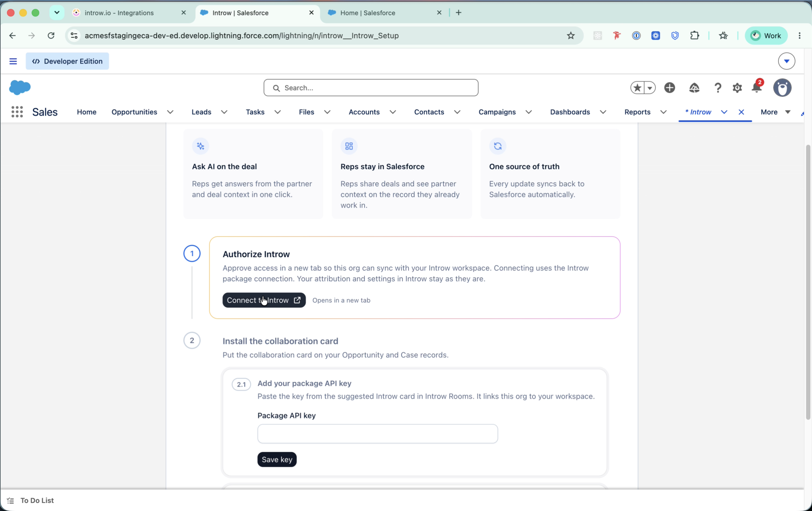Click the Install the collaboration card heading
The width and height of the screenshot is (812, 511).
(280, 341)
